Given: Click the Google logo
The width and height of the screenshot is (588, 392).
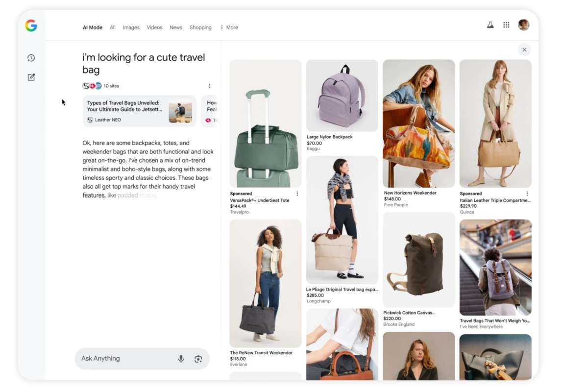Looking at the screenshot, I should 31,25.
